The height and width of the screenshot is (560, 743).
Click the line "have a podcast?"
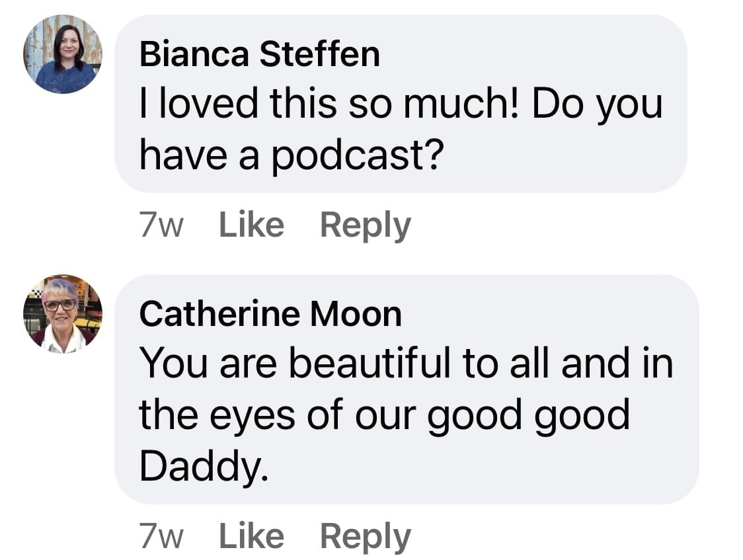(290, 155)
